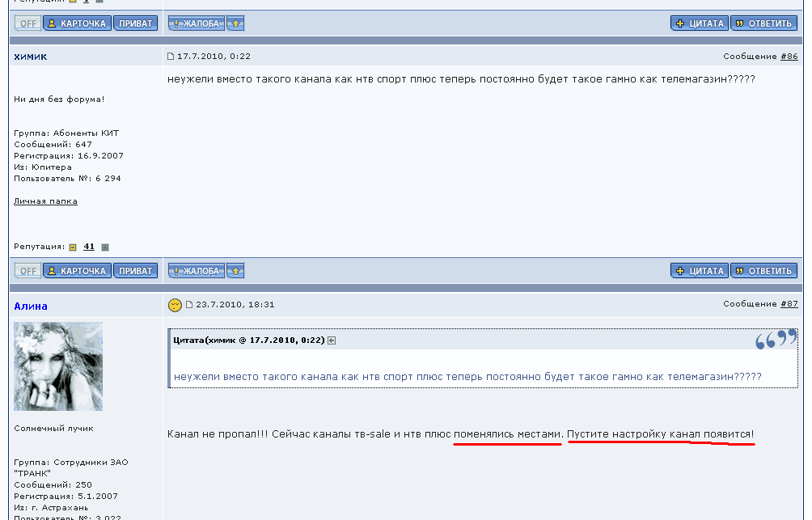Click the text Регистрация: 5.1.2007
Image resolution: width=812 pixels, height=520 pixels.
(x=66, y=497)
